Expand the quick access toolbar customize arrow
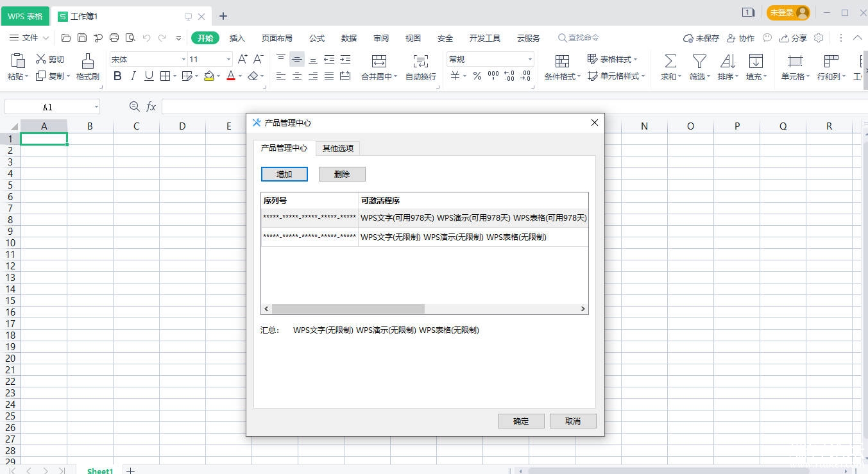 [178, 38]
